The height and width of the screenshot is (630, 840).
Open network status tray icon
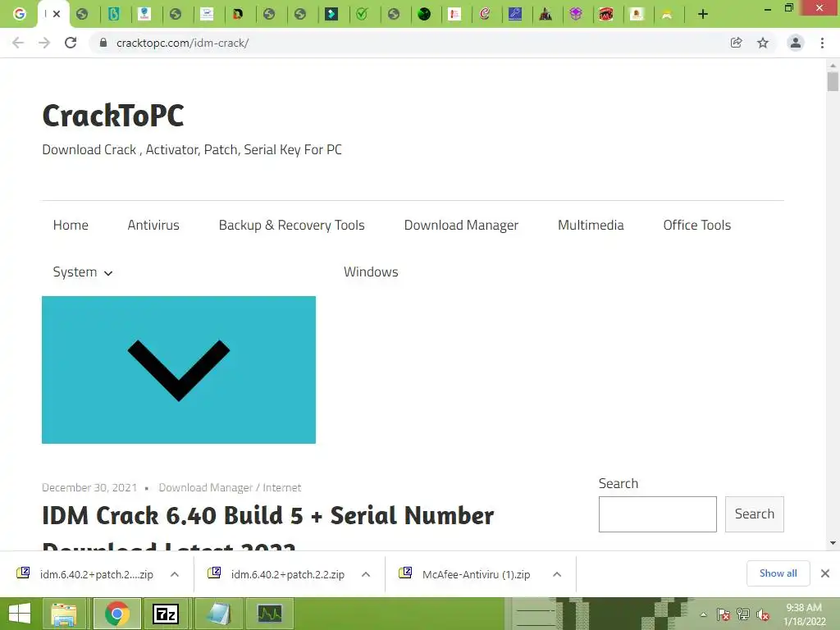[x=743, y=614]
